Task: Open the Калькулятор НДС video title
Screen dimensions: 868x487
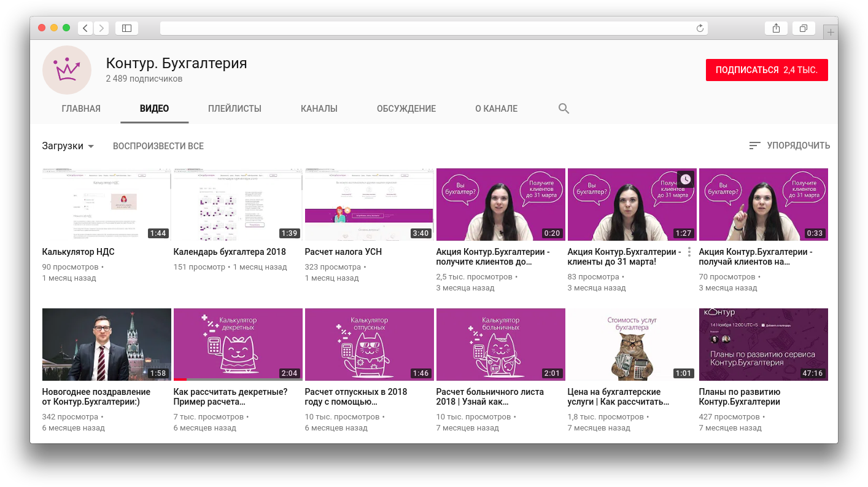Action: point(79,252)
